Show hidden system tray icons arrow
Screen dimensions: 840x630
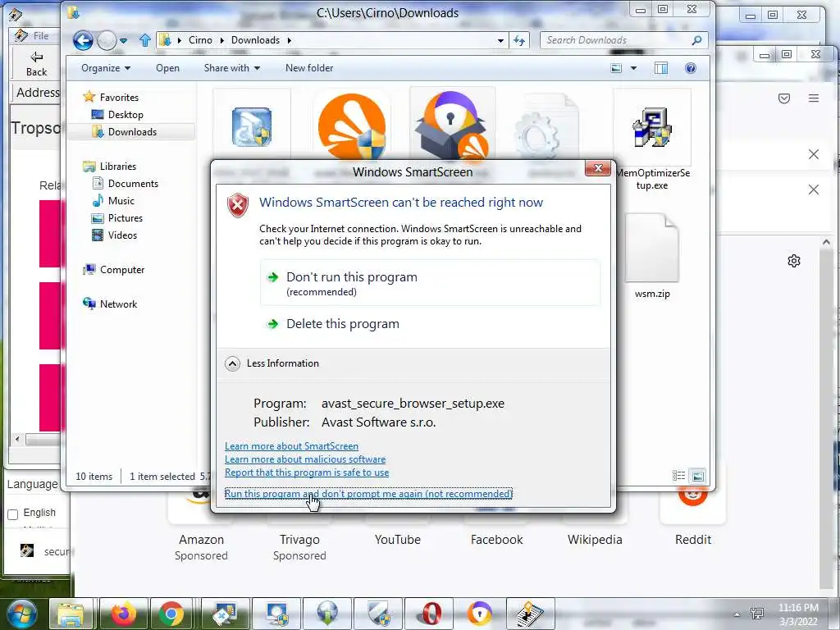tap(737, 614)
